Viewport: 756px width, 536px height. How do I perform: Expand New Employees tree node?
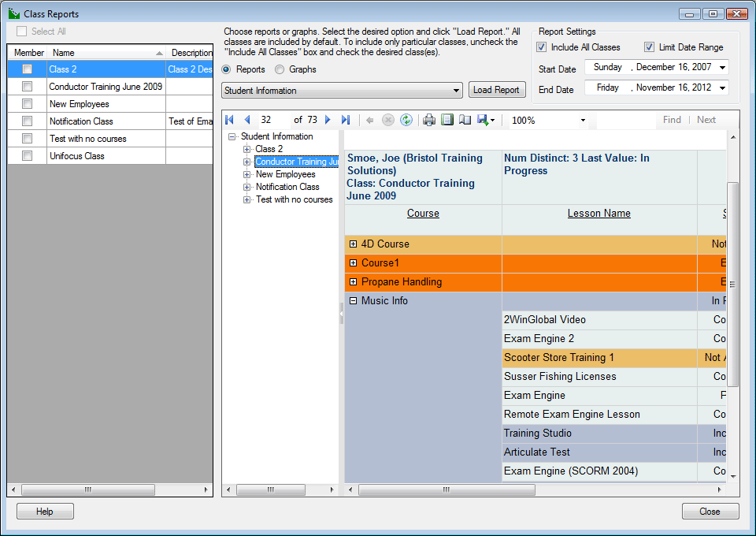246,174
